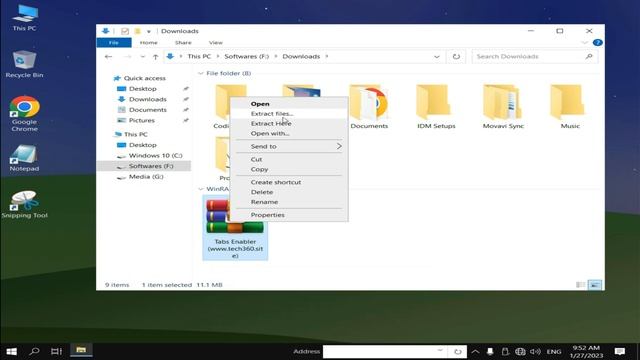Open the IDM Setups folder
The height and width of the screenshot is (360, 640).
[436, 107]
